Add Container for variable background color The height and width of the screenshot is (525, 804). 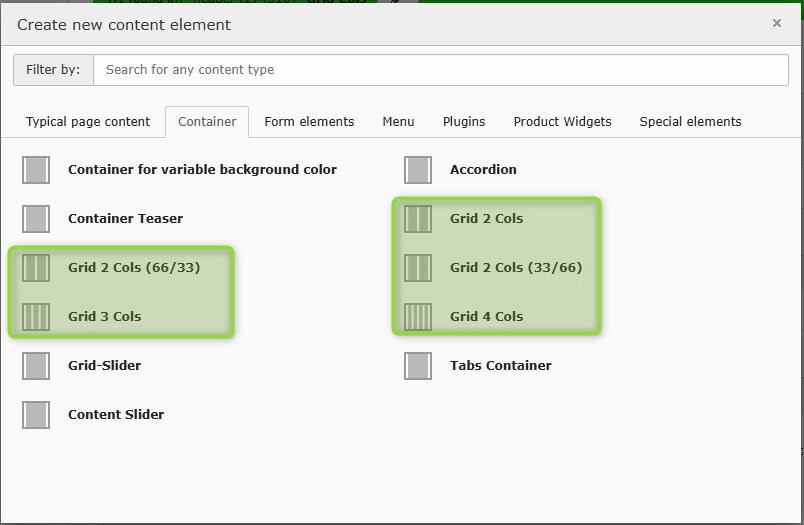pos(202,170)
